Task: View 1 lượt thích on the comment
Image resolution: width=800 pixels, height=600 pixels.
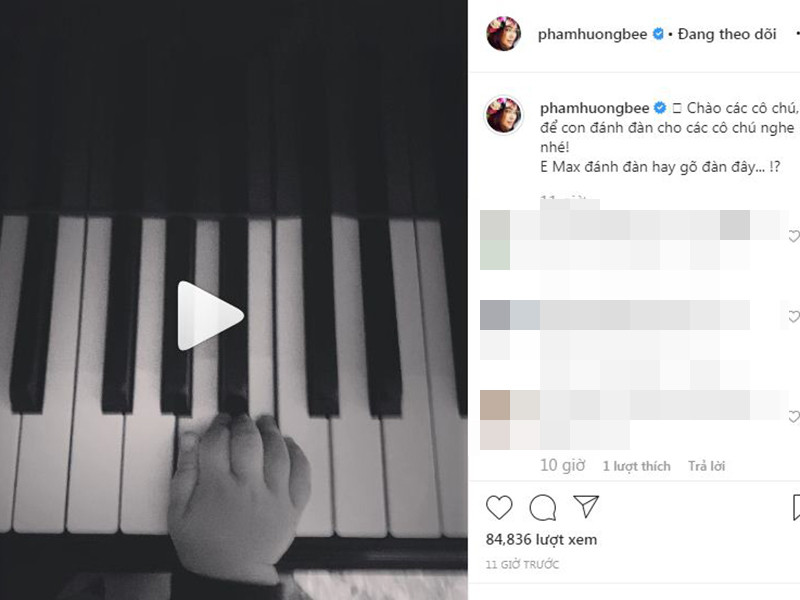Action: 636,466
